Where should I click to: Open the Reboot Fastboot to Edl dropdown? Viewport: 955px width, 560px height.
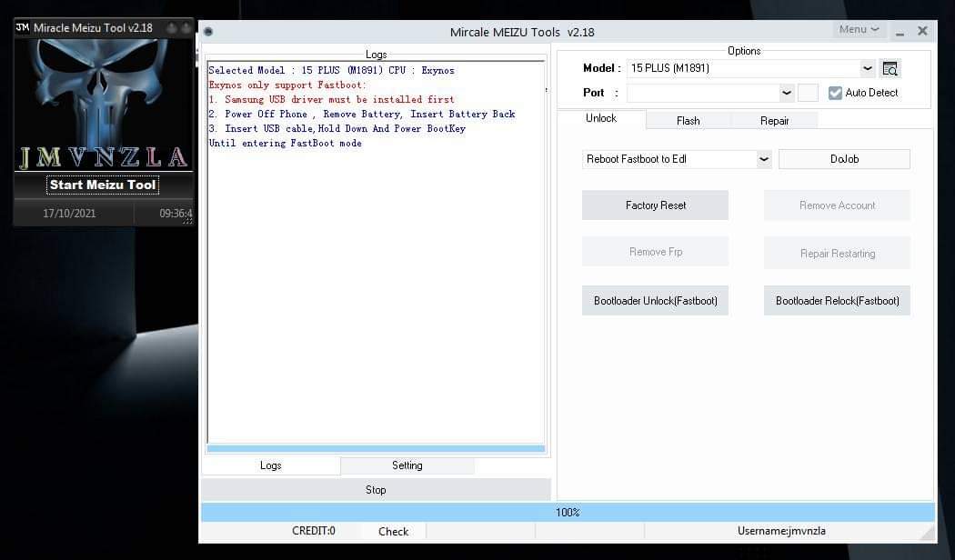(x=764, y=159)
